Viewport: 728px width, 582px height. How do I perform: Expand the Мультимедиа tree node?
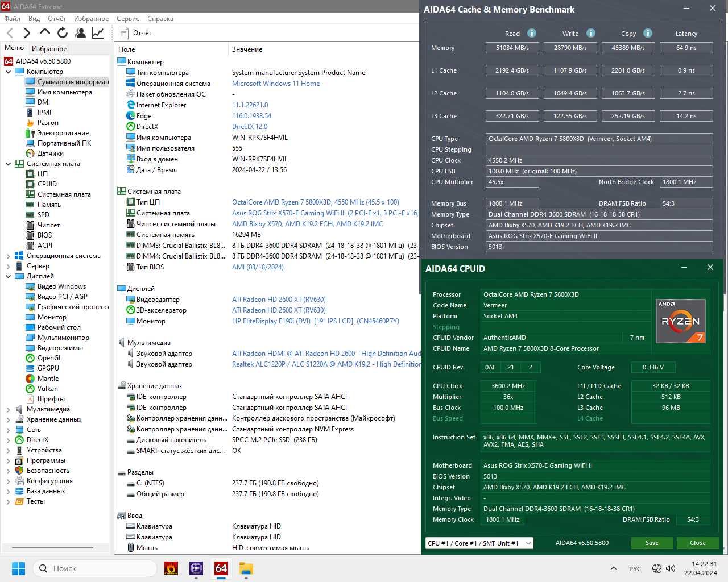(8, 409)
